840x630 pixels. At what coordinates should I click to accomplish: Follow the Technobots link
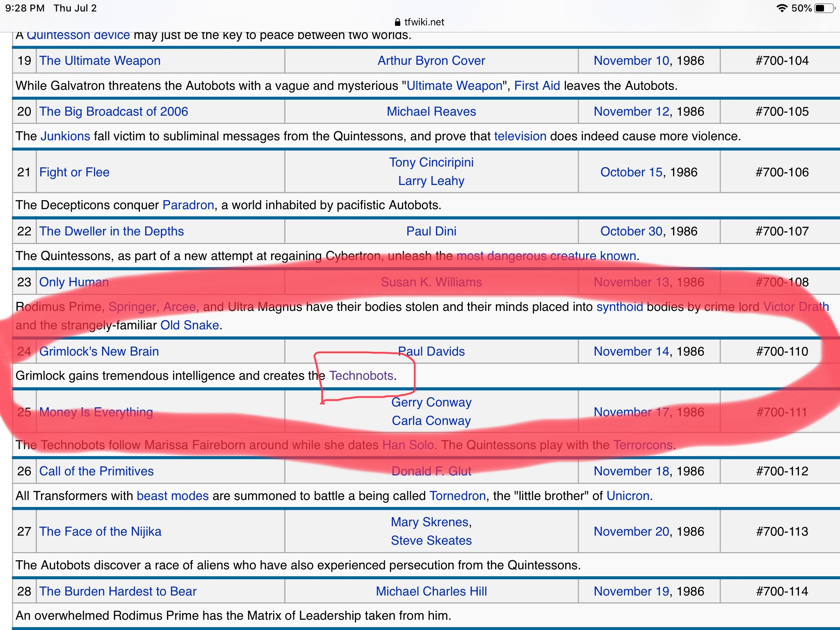tap(361, 376)
